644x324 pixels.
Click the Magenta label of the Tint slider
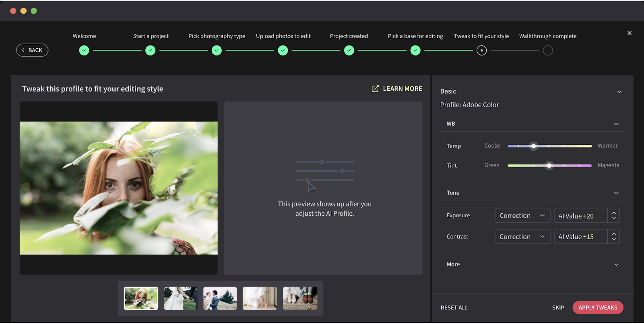[608, 165]
